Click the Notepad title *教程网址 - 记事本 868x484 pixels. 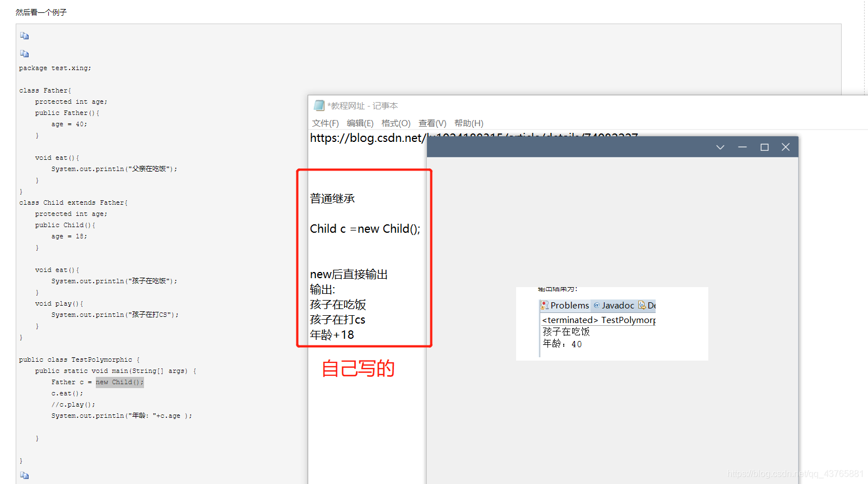coord(363,105)
